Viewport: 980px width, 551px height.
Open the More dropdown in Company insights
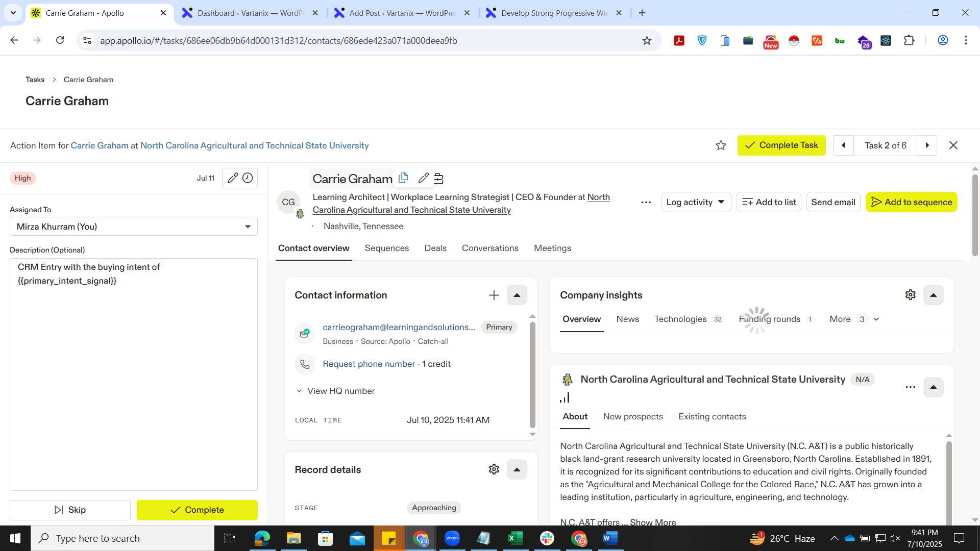[854, 319]
